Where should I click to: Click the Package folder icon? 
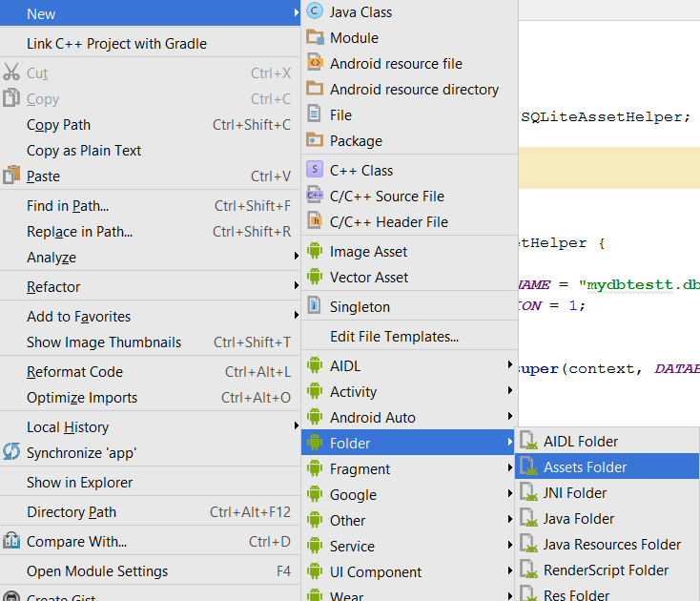[x=315, y=140]
